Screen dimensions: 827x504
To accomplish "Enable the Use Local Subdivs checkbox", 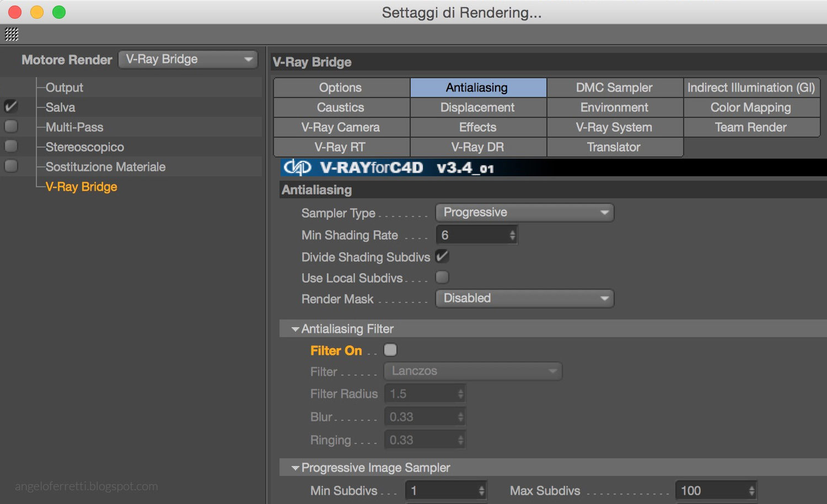I will [442, 277].
